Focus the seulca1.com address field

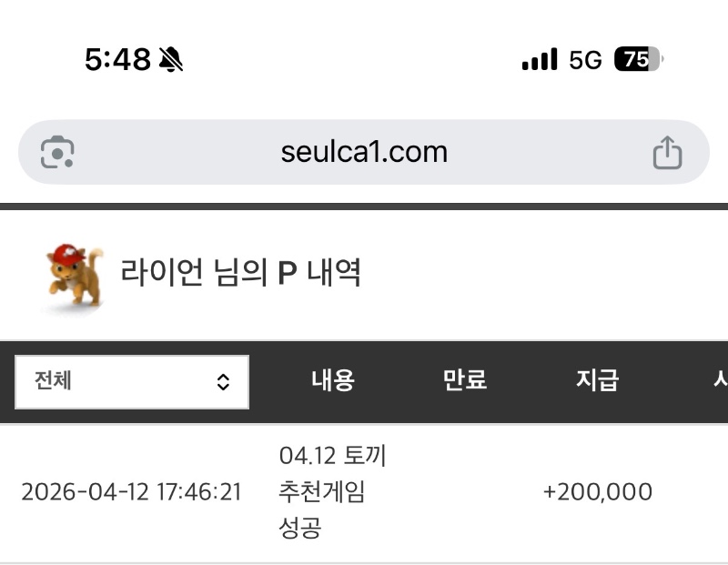(364, 152)
